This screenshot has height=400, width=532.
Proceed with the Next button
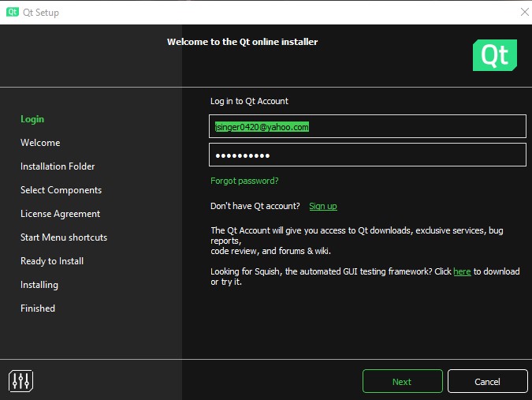click(x=403, y=381)
